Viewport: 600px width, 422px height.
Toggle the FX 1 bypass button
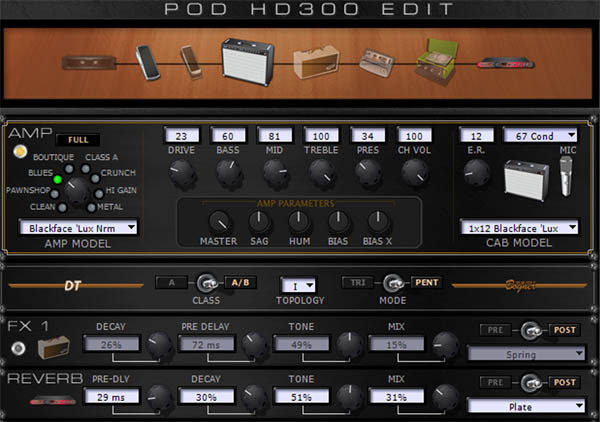[x=18, y=348]
